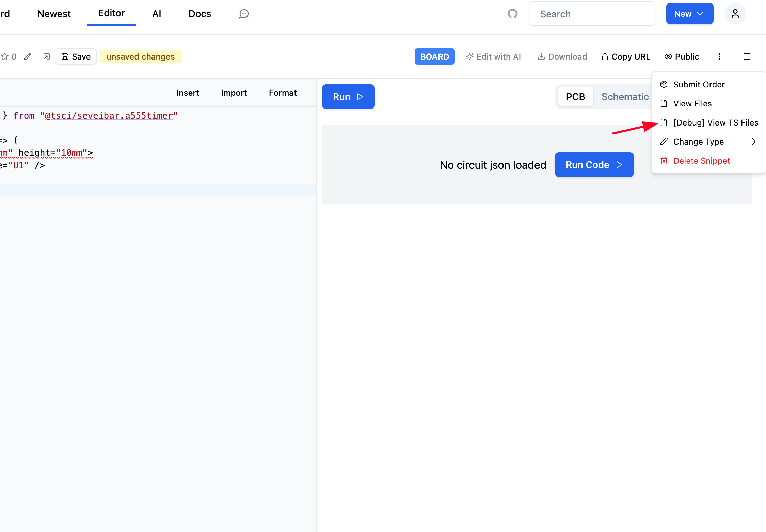Click the GitHub icon in header
The width and height of the screenshot is (766, 532).
(512, 14)
